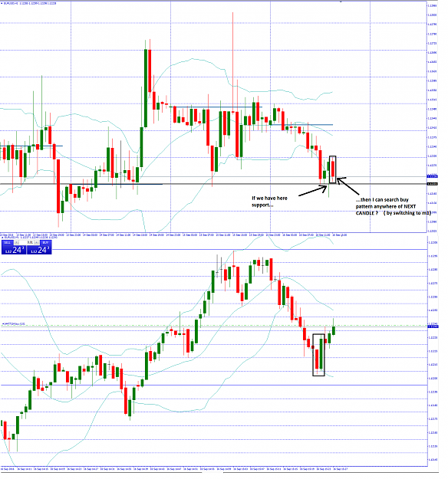Click the current price tag on upper chart scale

(433, 176)
